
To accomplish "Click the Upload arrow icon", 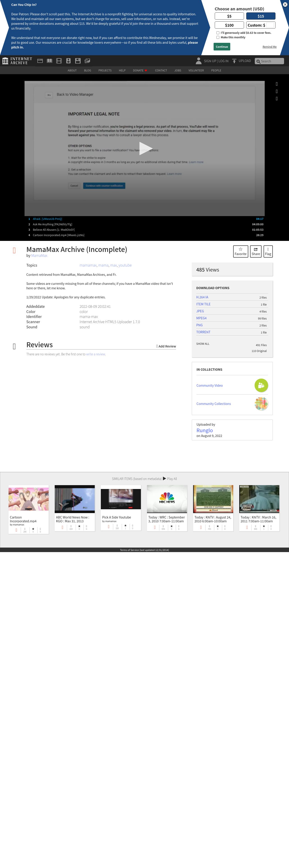I will click(234, 61).
